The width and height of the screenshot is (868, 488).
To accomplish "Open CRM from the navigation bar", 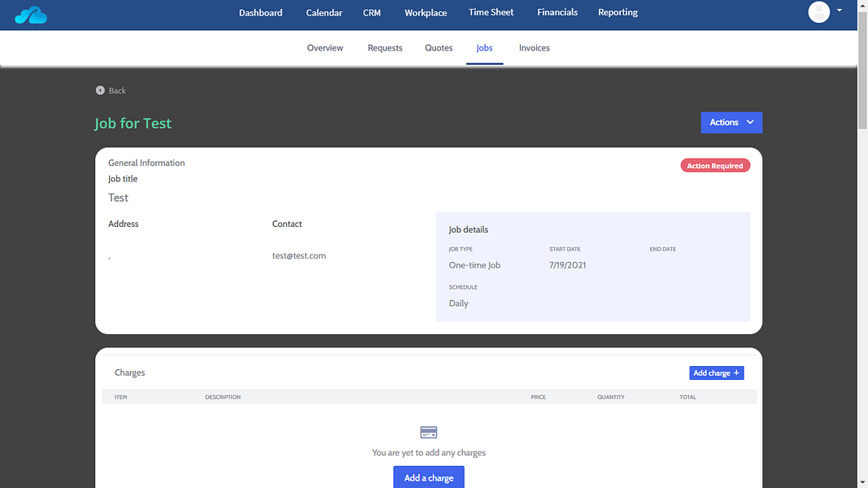I will (372, 12).
